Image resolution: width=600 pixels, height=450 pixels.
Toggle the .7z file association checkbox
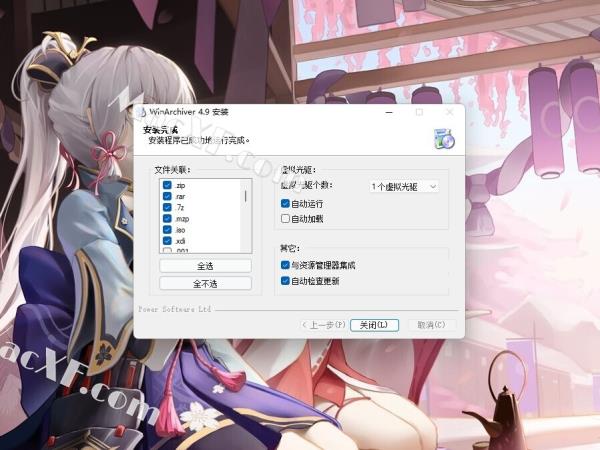point(167,207)
